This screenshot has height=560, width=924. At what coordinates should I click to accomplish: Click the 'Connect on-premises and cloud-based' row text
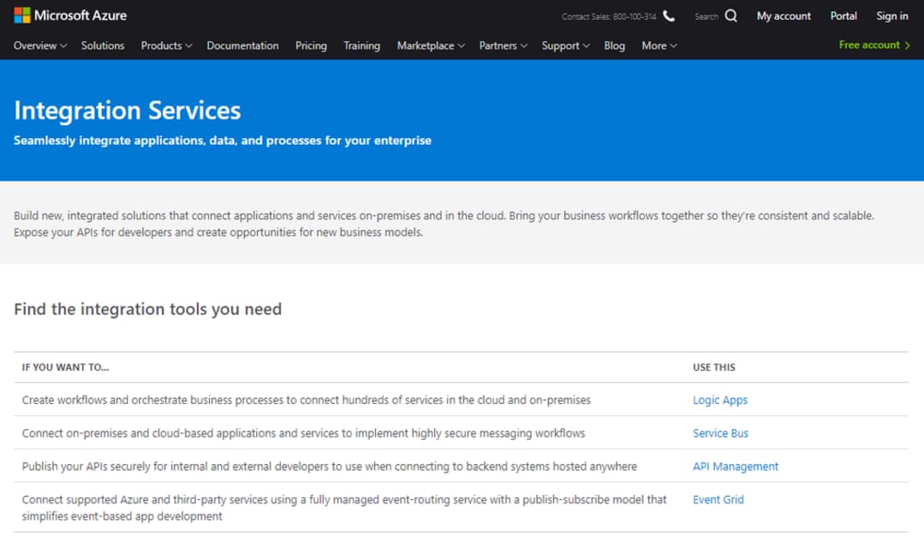click(x=303, y=433)
